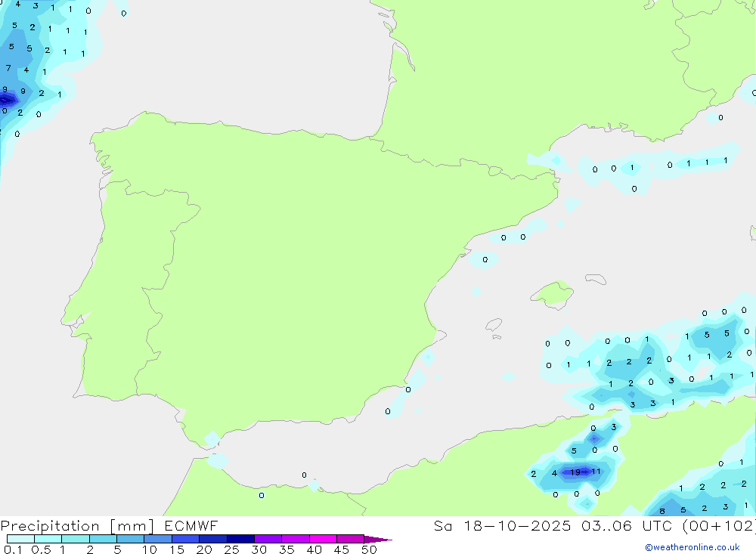Viewport: 756px width, 554px height.
Task: Click the '11' precipitation value on the map
Action: coord(596,472)
